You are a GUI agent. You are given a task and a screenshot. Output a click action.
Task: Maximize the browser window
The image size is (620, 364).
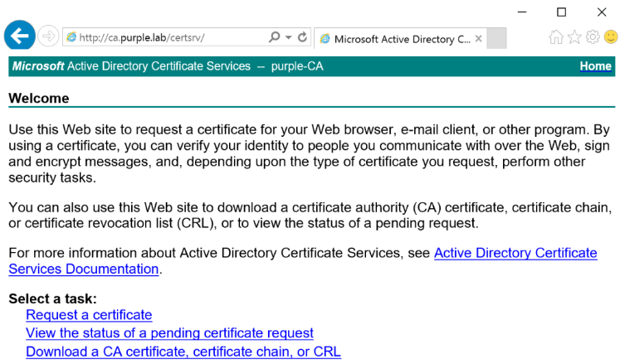click(561, 12)
